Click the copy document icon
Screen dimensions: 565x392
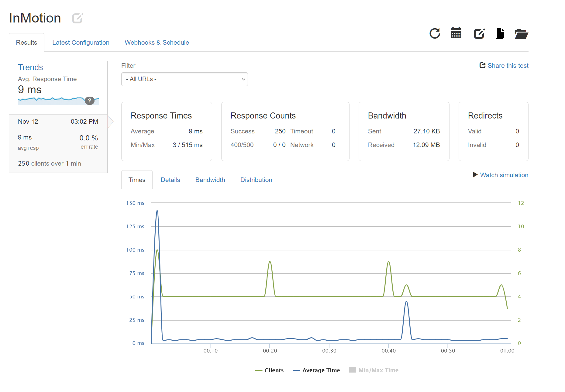pyautogui.click(x=500, y=33)
